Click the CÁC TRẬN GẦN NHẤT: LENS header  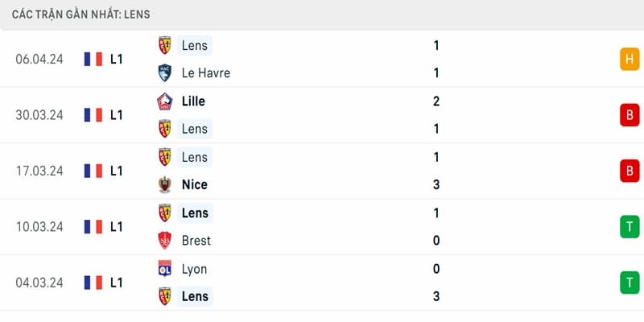81,14
